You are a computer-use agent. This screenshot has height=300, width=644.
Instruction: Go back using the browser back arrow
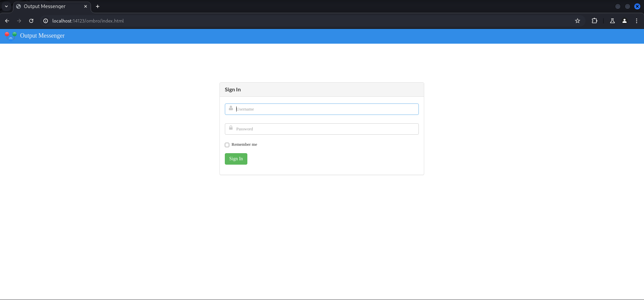pos(7,21)
